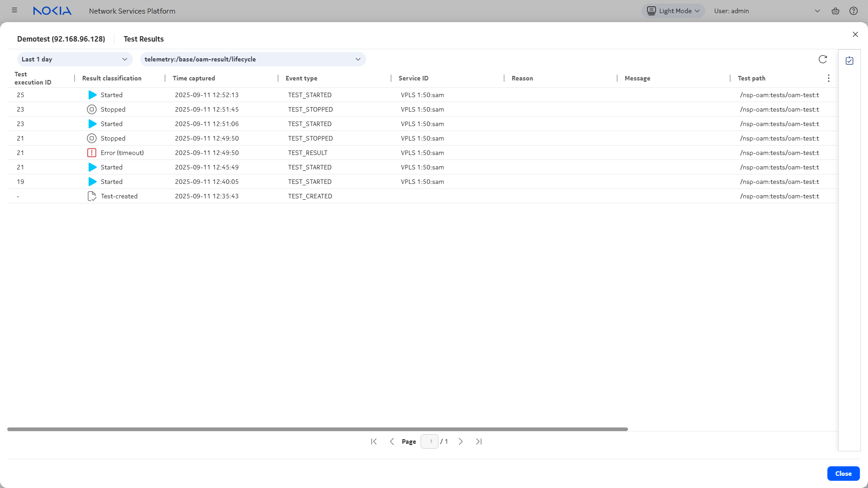Click the Nokia logo

click(52, 11)
